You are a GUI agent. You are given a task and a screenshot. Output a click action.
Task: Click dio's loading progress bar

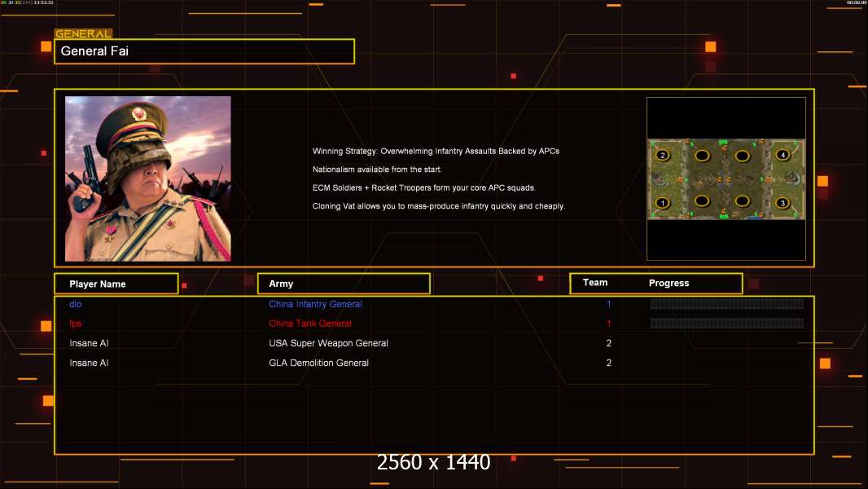(727, 303)
